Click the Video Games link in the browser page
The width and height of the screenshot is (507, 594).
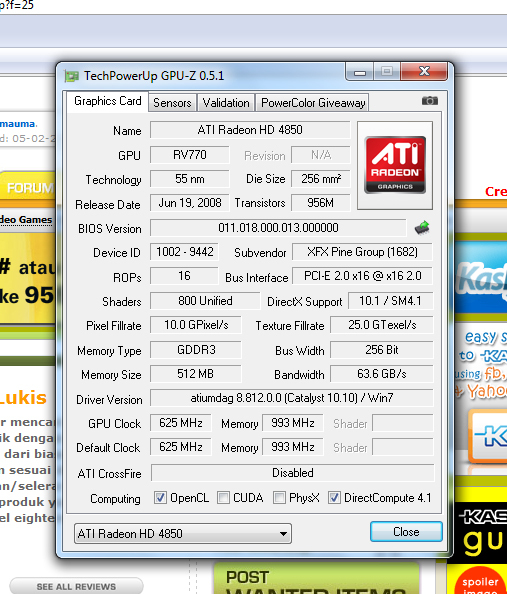pyautogui.click(x=26, y=220)
